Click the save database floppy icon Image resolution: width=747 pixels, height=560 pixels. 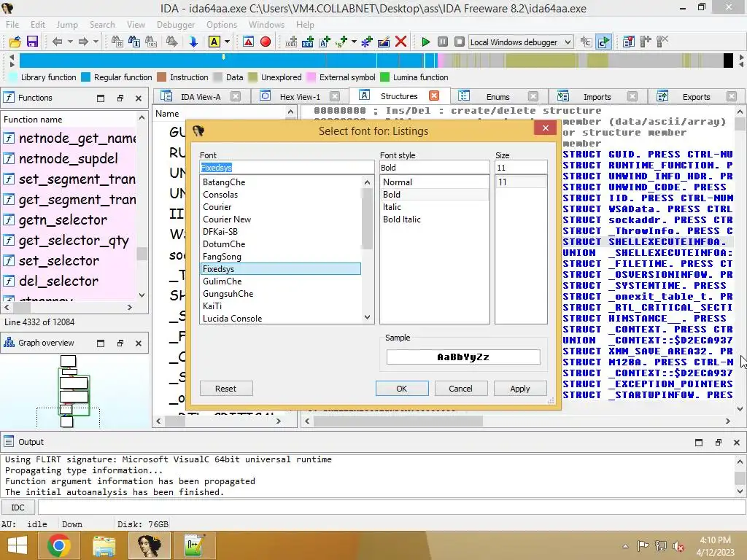[32, 42]
